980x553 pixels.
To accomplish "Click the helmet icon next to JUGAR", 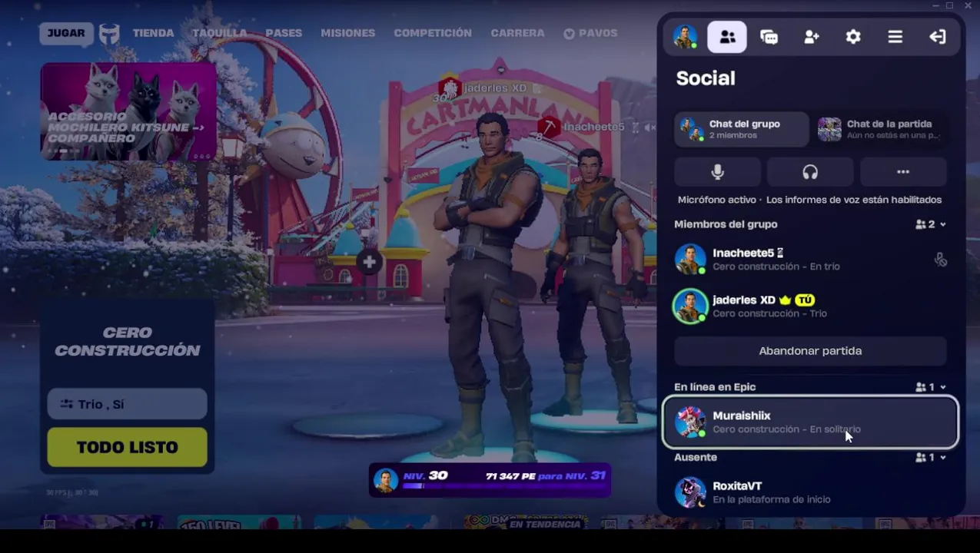I will click(109, 33).
